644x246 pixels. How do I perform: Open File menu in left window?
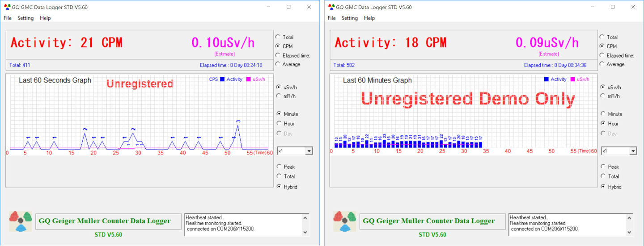coord(7,18)
